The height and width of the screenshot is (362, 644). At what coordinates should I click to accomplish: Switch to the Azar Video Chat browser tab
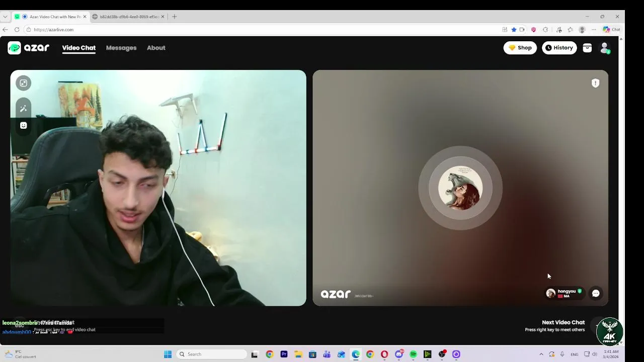point(52,17)
